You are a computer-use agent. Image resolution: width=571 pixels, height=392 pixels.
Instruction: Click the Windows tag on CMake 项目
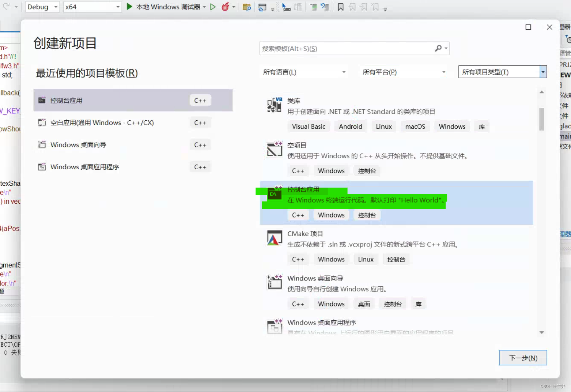coord(331,259)
